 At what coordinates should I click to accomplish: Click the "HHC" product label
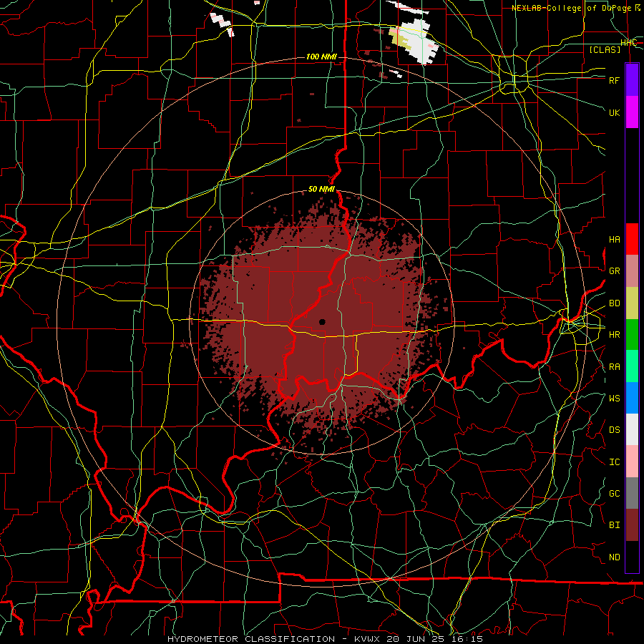pos(628,42)
